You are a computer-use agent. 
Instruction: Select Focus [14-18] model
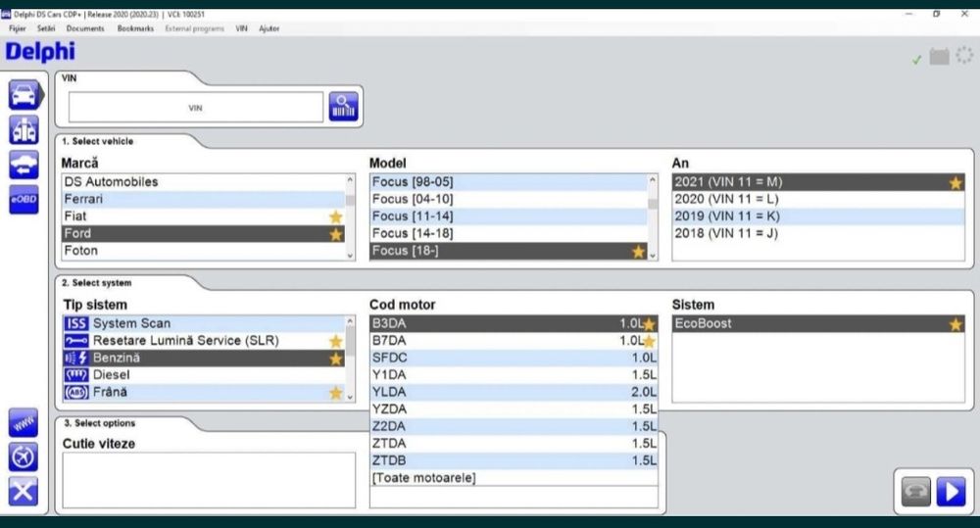coord(509,233)
